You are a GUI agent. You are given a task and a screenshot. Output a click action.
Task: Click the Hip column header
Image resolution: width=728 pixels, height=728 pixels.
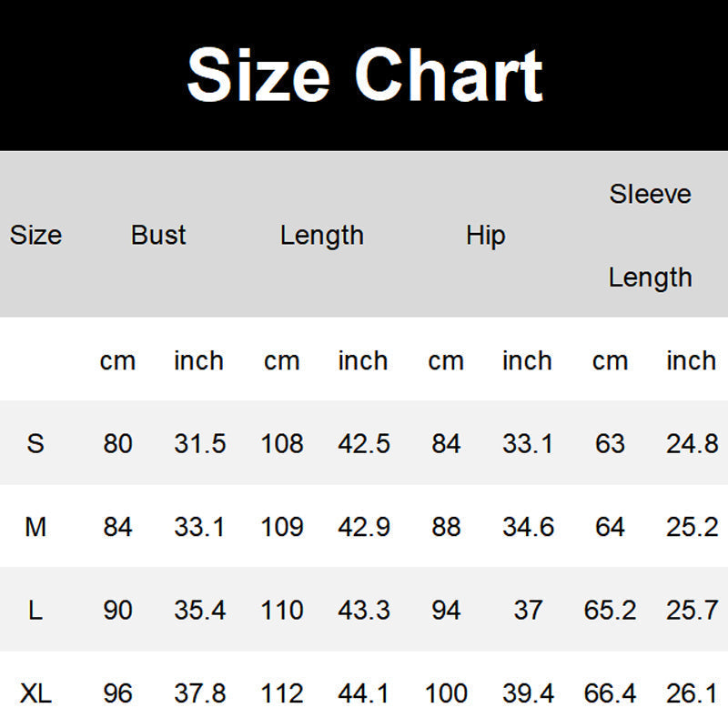click(485, 235)
